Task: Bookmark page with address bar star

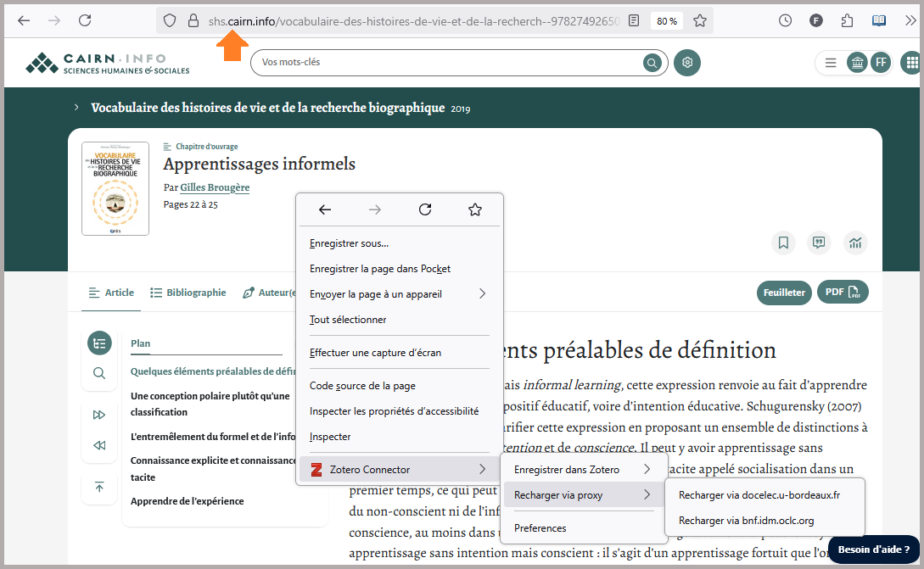Action: click(700, 21)
